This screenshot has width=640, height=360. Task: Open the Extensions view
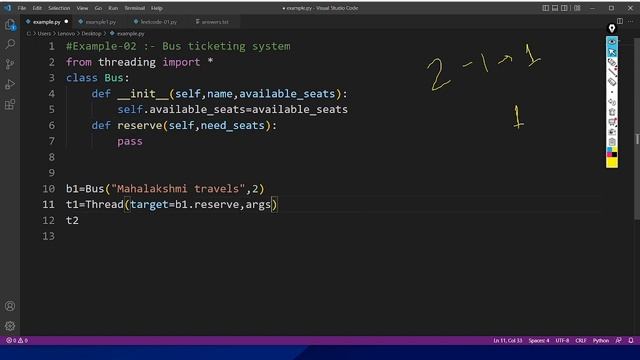(10, 104)
